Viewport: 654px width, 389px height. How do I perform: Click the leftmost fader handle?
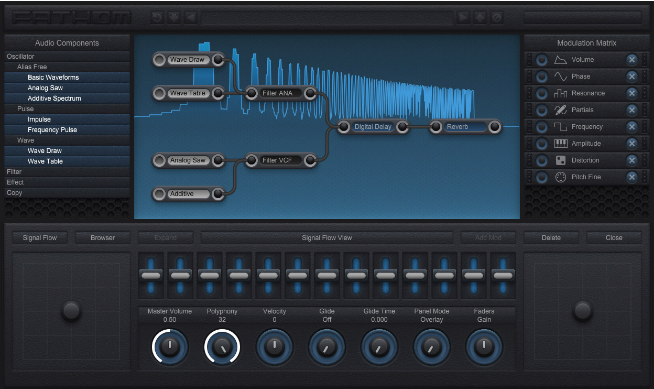tap(151, 276)
